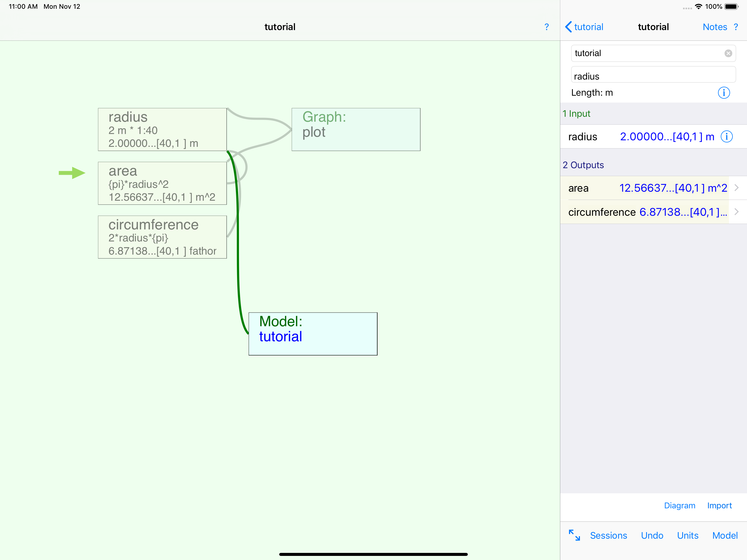Select the area node in the diagram

coord(162,183)
